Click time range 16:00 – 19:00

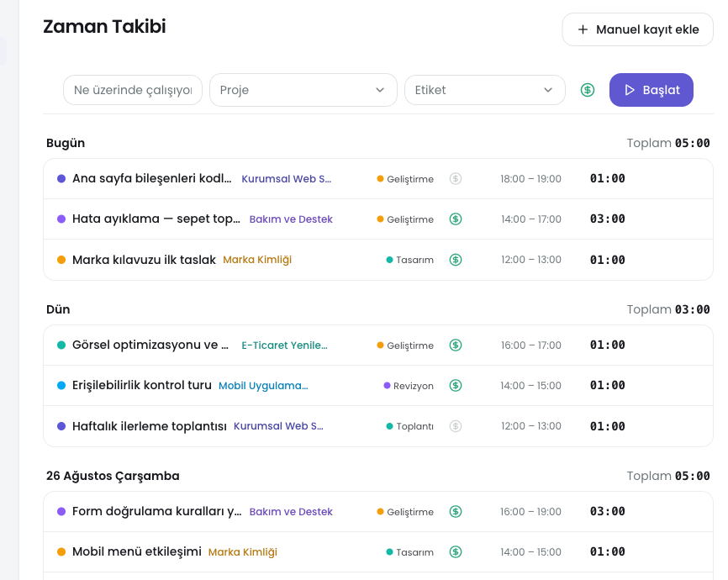point(530,511)
